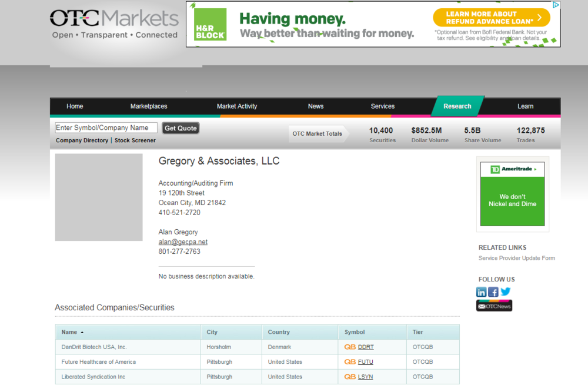Click the QB tier icon beside DDRT
The height and width of the screenshot is (389, 588).
350,347
